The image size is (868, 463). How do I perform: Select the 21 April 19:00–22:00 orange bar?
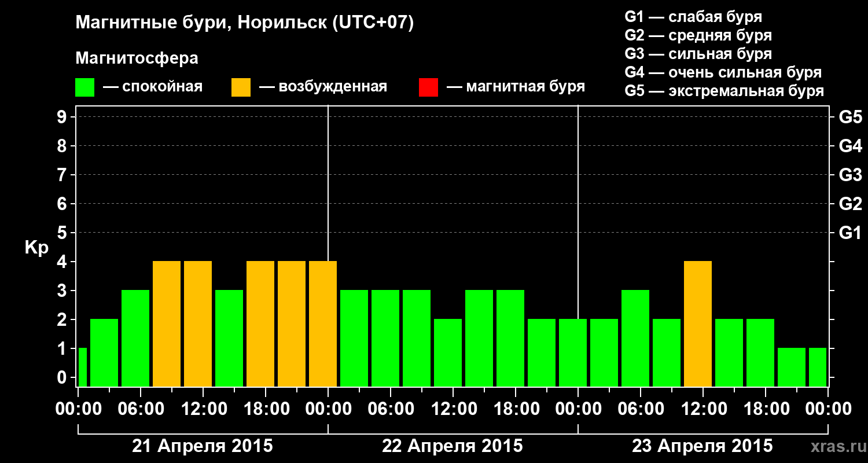point(292,324)
